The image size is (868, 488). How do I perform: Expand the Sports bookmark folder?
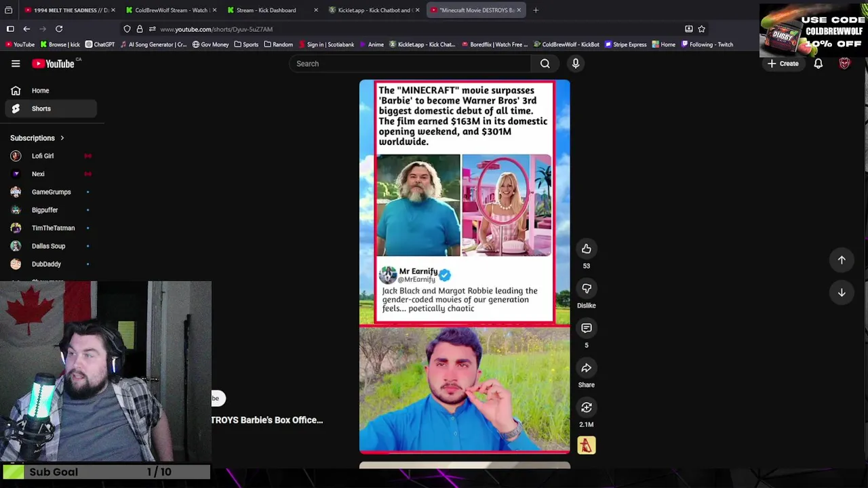(x=246, y=45)
